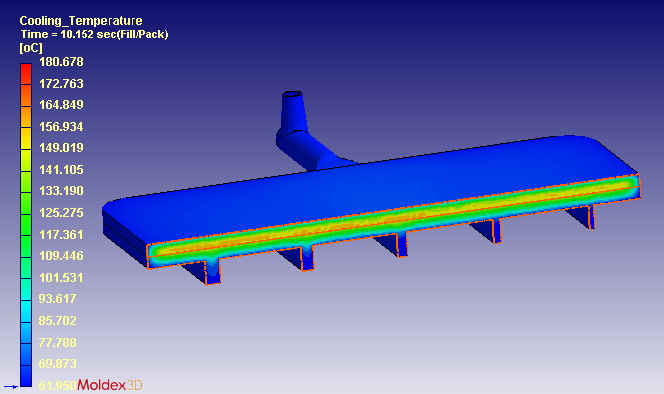This screenshot has width=664, height=394.
Task: Click the [oC] unit label
Action: pyautogui.click(x=31, y=48)
